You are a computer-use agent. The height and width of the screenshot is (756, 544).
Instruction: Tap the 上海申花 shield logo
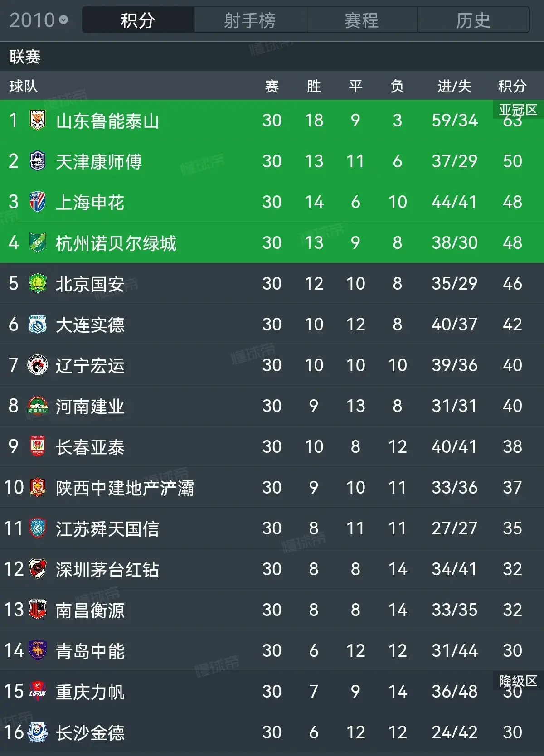pyautogui.click(x=38, y=202)
